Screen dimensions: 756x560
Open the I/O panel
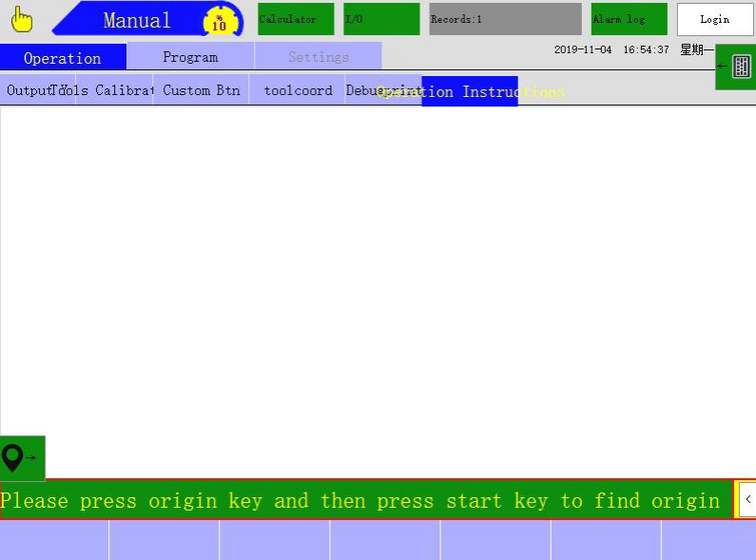point(380,19)
